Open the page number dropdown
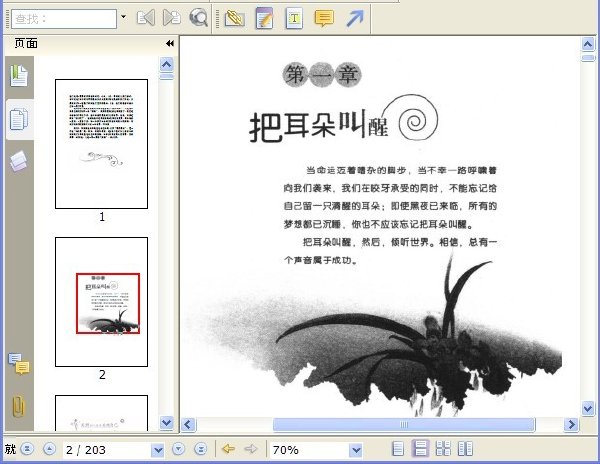Image resolution: width=600 pixels, height=464 pixels. [x=157, y=450]
